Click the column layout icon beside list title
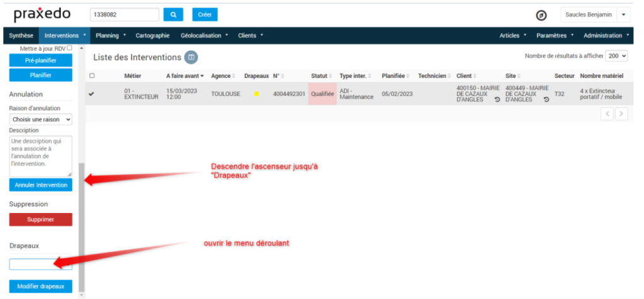 191,57
